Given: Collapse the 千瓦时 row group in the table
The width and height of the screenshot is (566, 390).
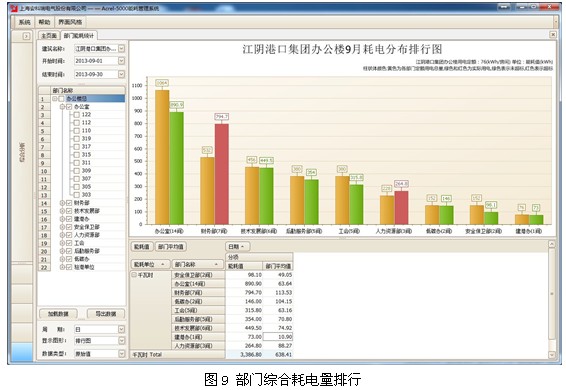Looking at the screenshot, I should pos(134,275).
